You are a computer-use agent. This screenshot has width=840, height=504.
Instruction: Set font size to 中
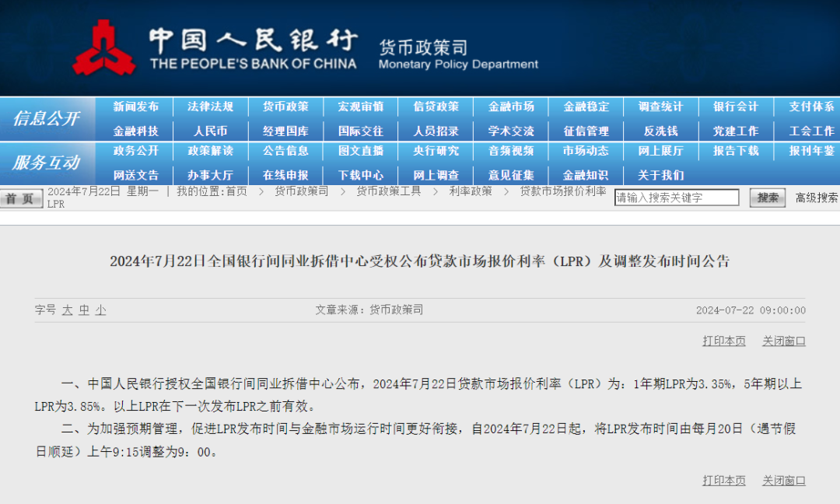(84, 310)
